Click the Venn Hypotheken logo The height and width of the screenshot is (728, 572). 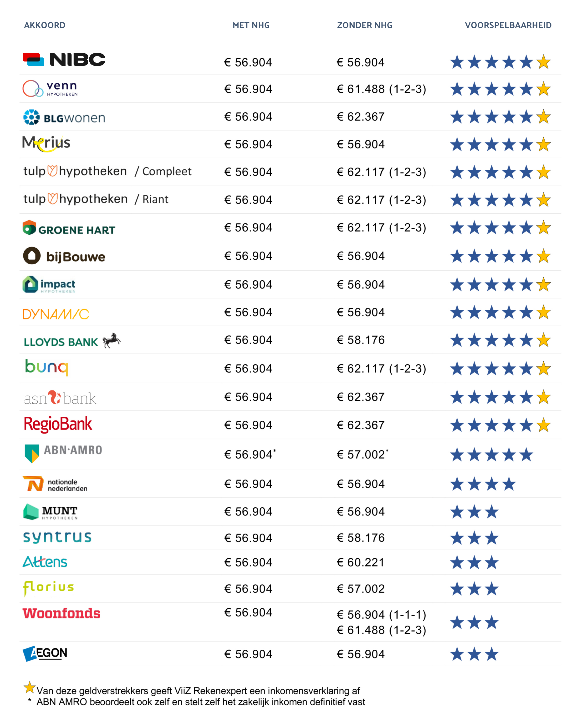pyautogui.click(x=50, y=89)
